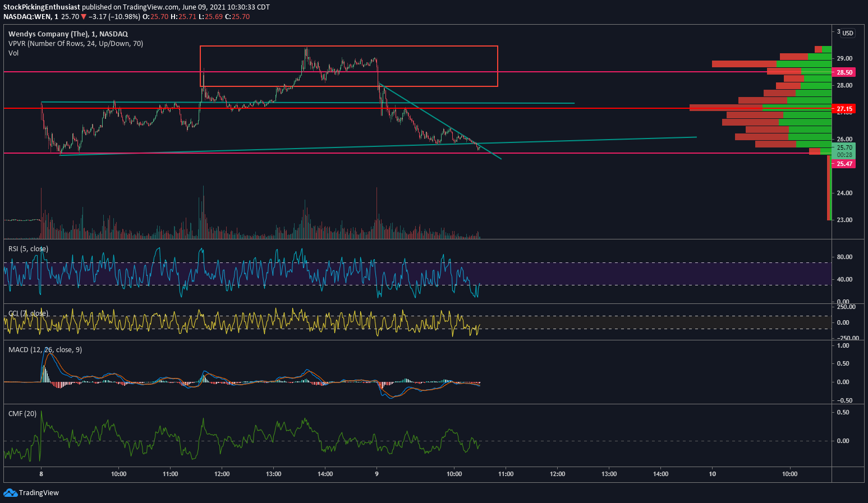This screenshot has width=868, height=503.
Task: Click the MACD 1.00 scale value
Action: coord(843,345)
